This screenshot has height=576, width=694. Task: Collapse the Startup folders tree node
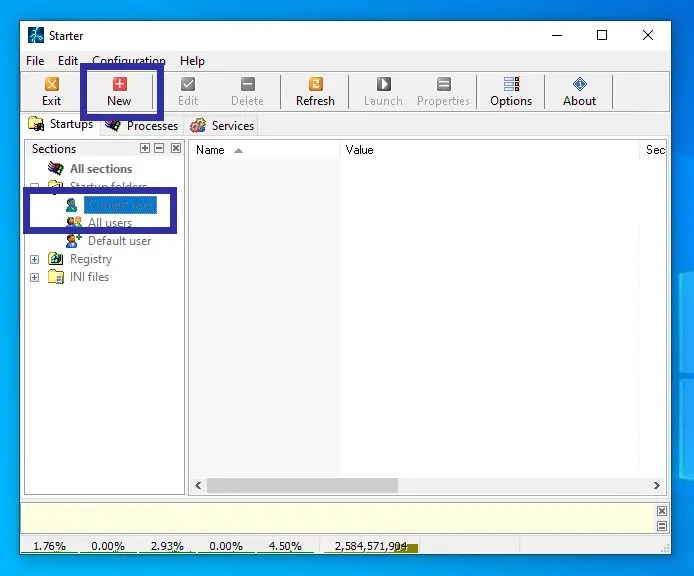(x=35, y=187)
